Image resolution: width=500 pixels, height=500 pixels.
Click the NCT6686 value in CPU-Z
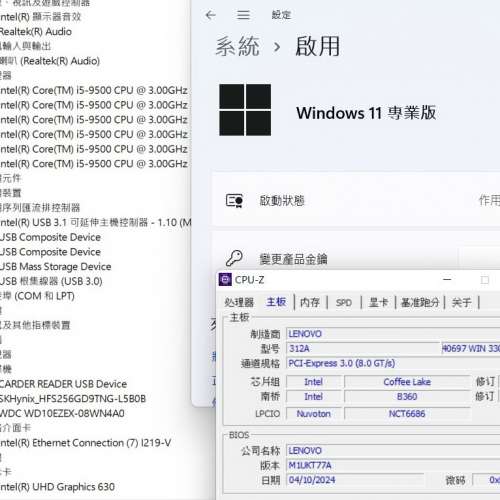click(407, 414)
